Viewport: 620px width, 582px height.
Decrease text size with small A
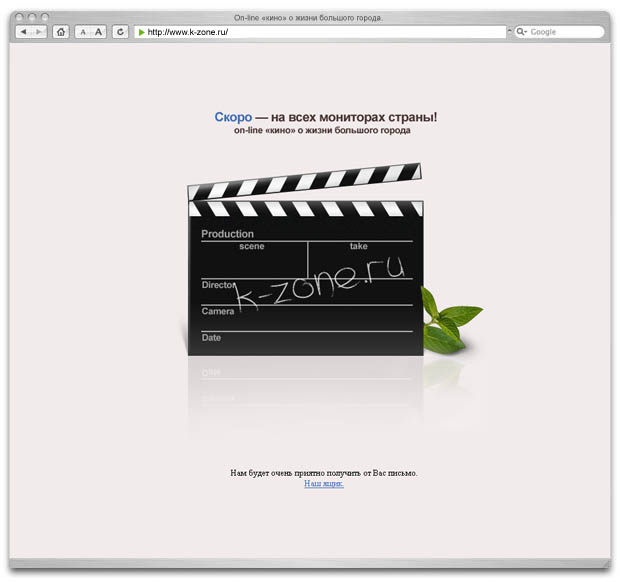pos(83,32)
